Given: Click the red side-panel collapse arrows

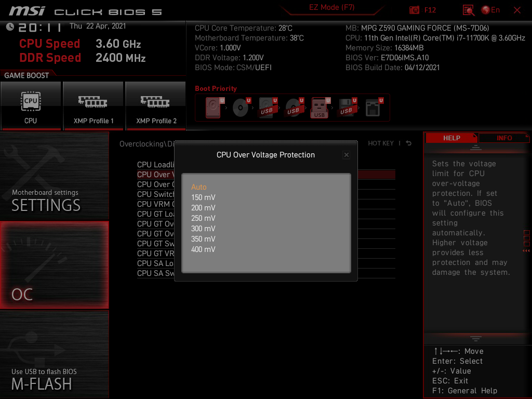Looking at the screenshot, I should pyautogui.click(x=526, y=251).
